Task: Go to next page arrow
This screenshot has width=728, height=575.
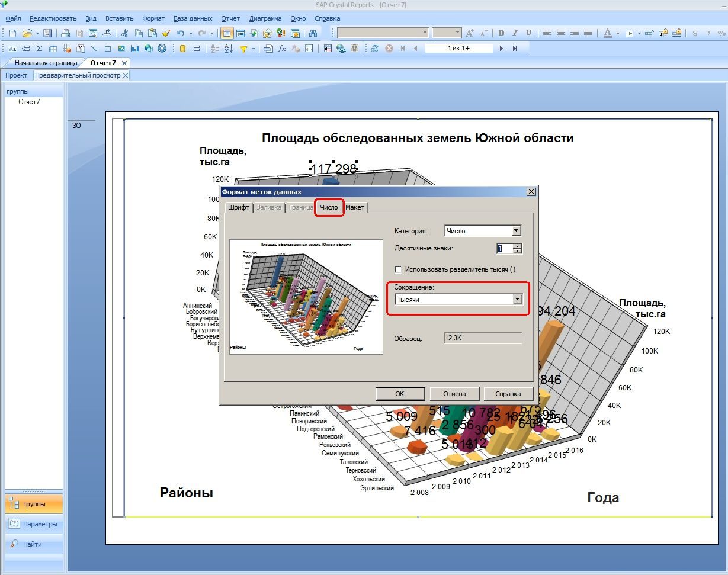Action: tap(502, 49)
